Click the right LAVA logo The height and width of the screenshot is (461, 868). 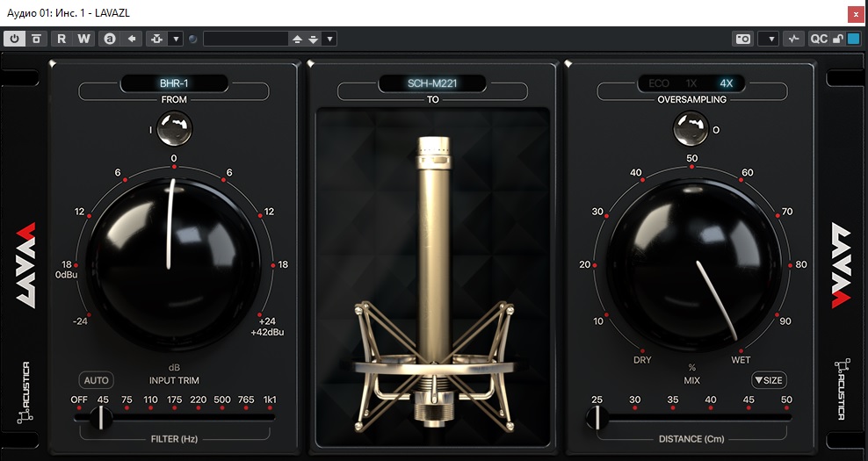tap(841, 265)
